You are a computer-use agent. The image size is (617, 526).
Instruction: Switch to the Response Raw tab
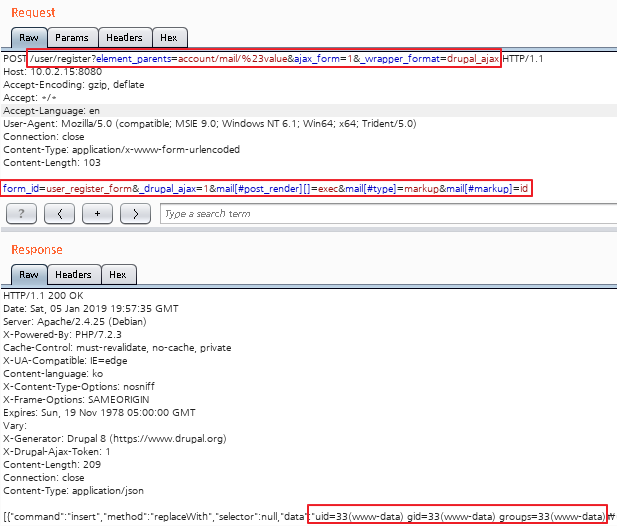[29, 275]
